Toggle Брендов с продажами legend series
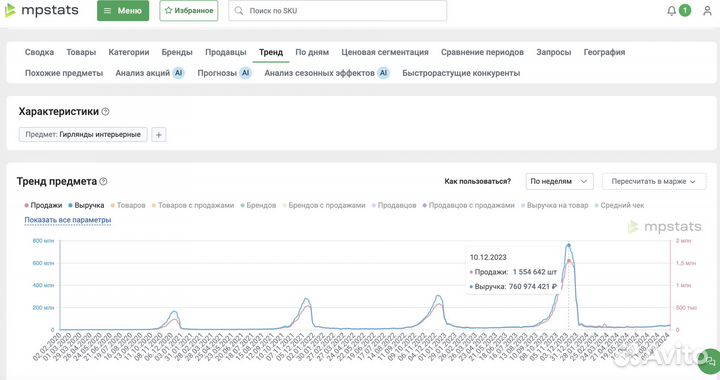This screenshot has height=380, width=720. pyautogui.click(x=324, y=205)
